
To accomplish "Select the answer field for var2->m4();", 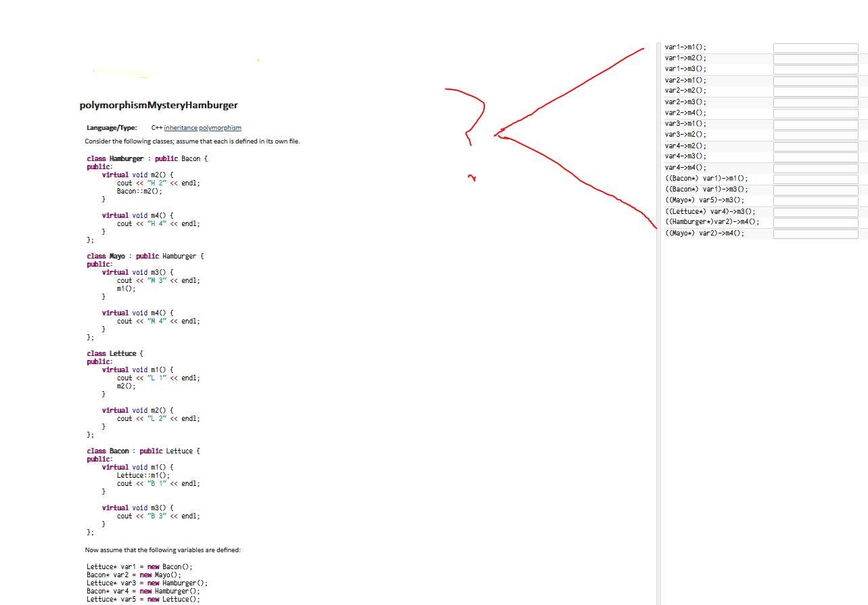I will pos(815,112).
